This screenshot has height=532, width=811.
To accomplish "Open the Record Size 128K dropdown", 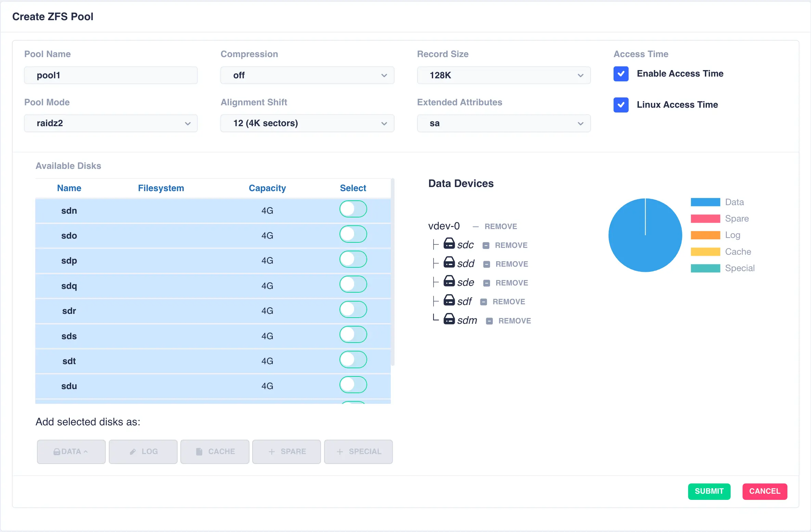I will [503, 75].
